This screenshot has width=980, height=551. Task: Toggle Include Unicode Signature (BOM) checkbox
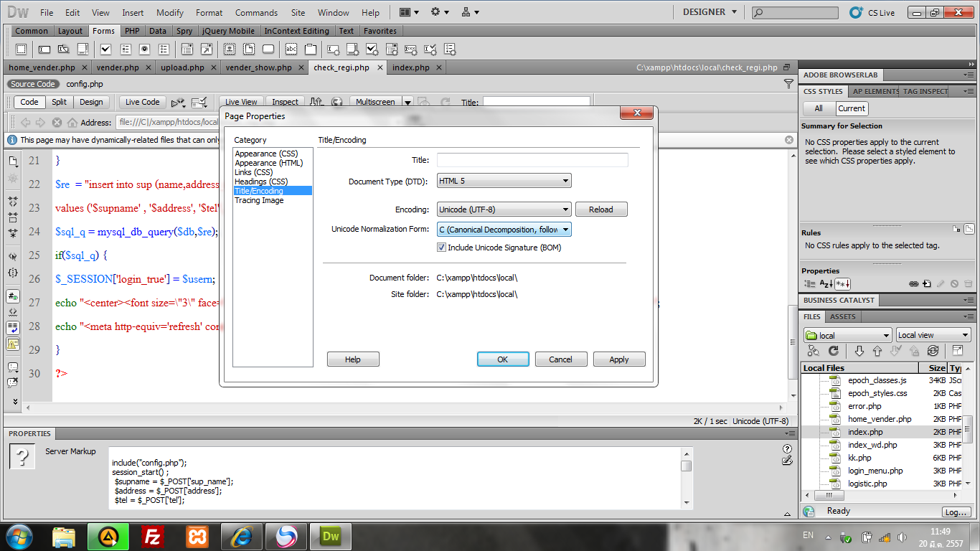tap(442, 248)
